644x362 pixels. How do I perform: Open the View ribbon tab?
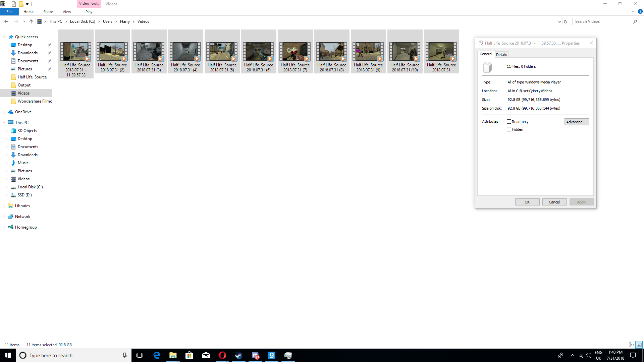tap(67, 12)
